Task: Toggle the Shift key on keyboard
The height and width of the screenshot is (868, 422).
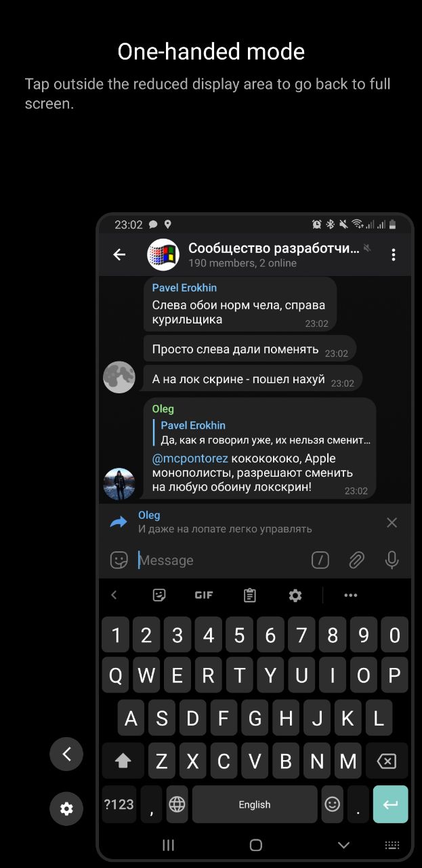Action: 123,762
